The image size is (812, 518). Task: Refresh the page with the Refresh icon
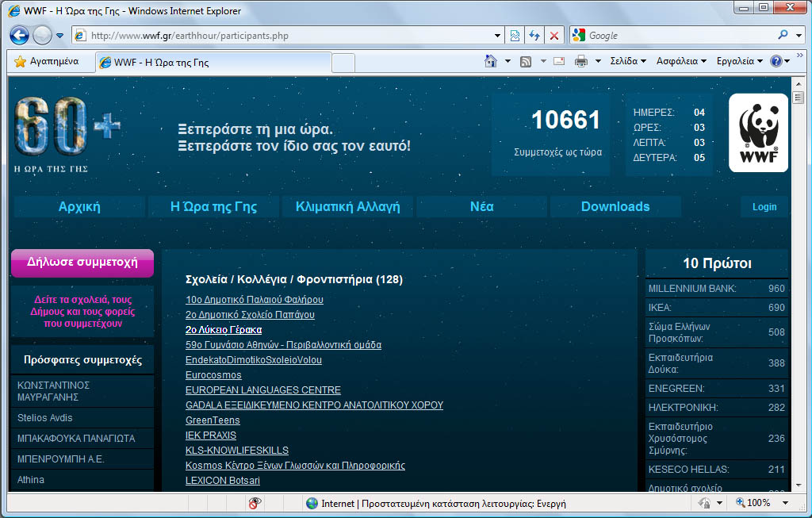tap(534, 36)
